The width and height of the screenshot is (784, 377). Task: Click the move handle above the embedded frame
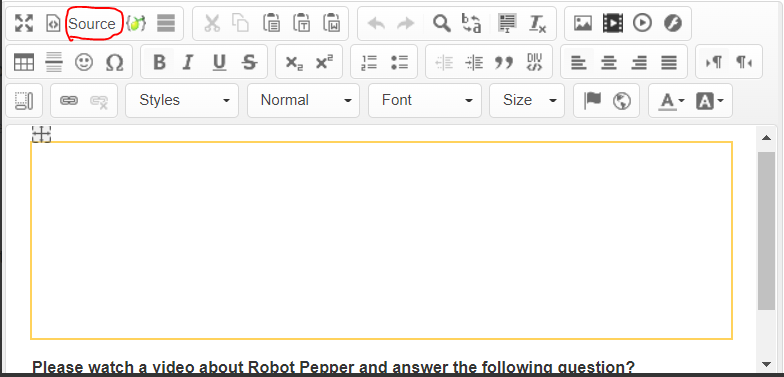click(x=41, y=134)
